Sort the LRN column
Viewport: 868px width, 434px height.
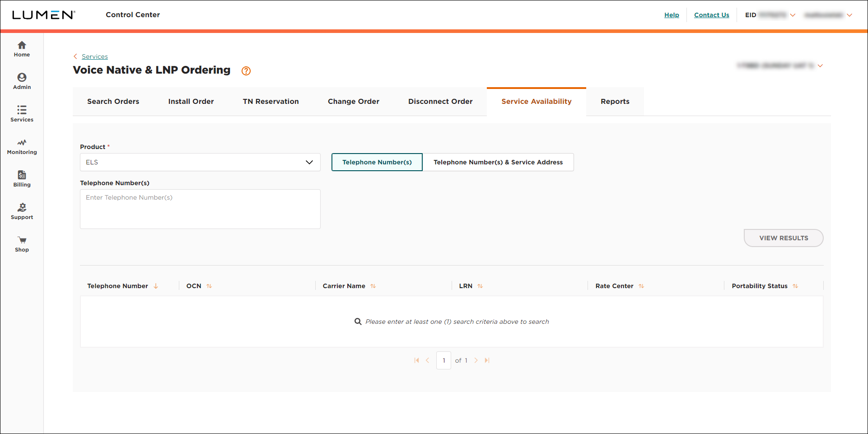pyautogui.click(x=480, y=286)
